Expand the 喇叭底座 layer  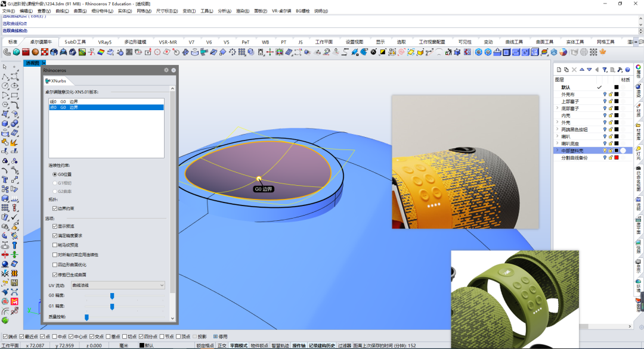click(x=558, y=144)
